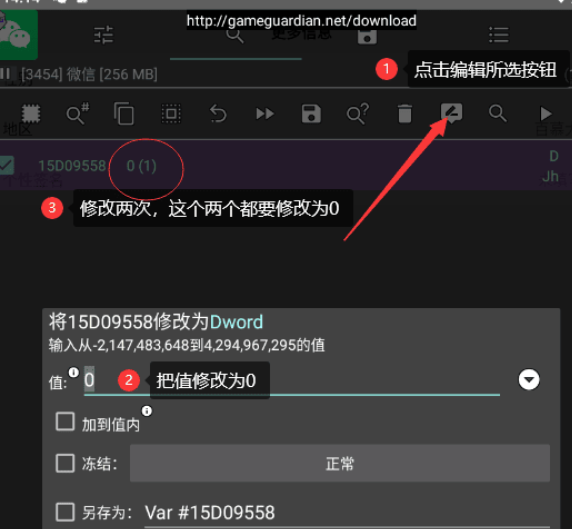Enable the 冻结 freeze checkbox
Screen dimensions: 572x529
point(65,463)
